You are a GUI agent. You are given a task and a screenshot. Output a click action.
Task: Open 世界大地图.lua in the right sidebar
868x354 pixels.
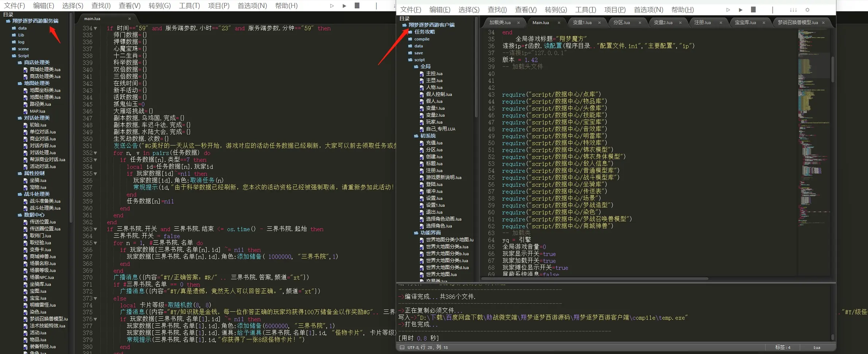(441, 275)
